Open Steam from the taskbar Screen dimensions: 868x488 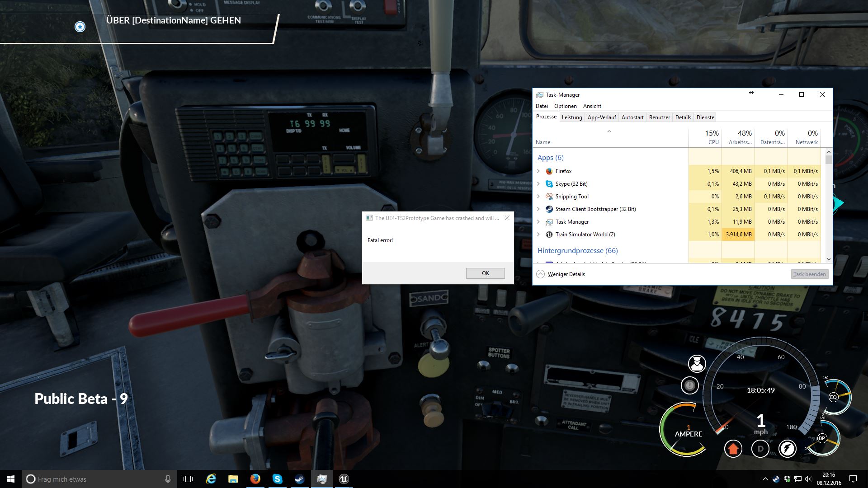point(299,479)
